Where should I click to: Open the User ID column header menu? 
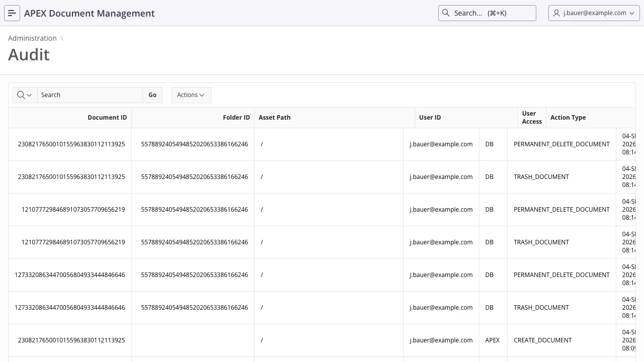click(x=430, y=118)
